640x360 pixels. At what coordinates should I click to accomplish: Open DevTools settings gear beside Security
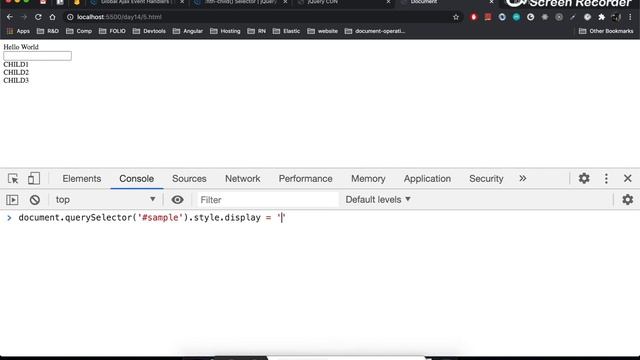point(584,178)
